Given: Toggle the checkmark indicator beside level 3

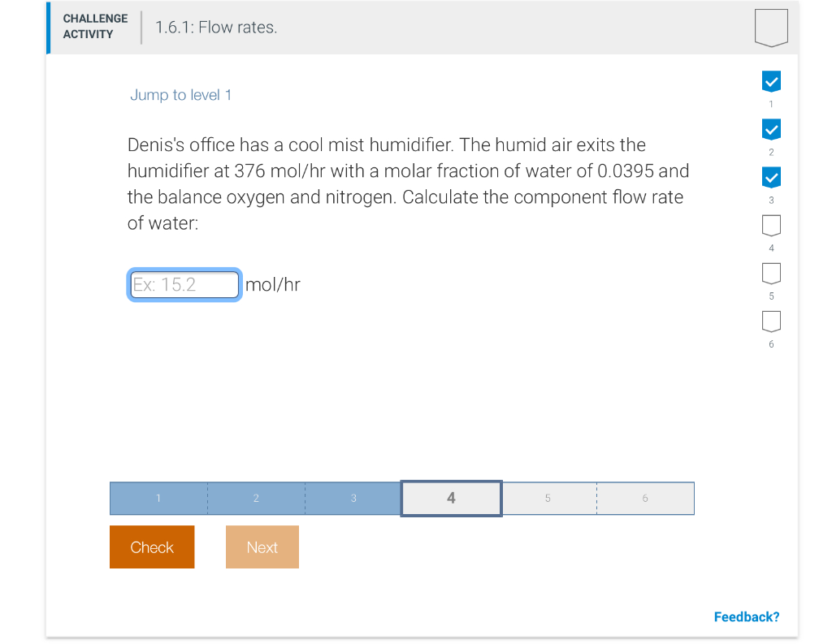Looking at the screenshot, I should tap(770, 177).
